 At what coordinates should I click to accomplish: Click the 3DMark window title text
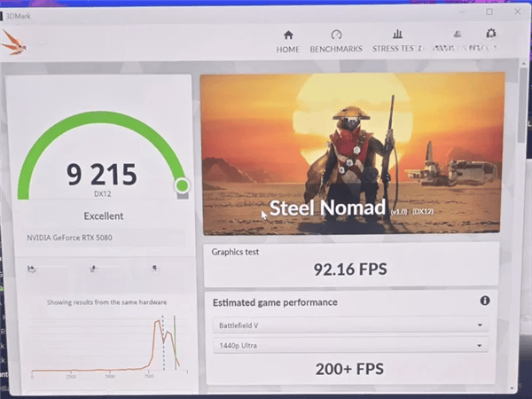click(x=18, y=16)
